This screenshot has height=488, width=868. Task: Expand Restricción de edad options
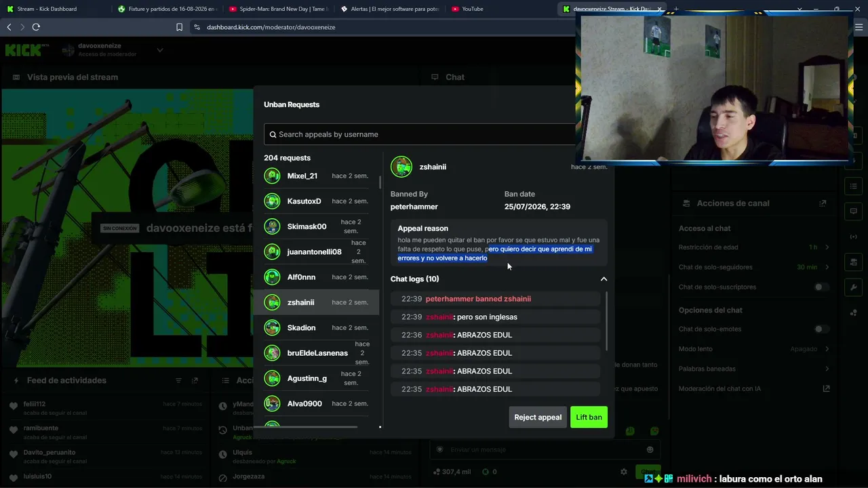click(827, 247)
